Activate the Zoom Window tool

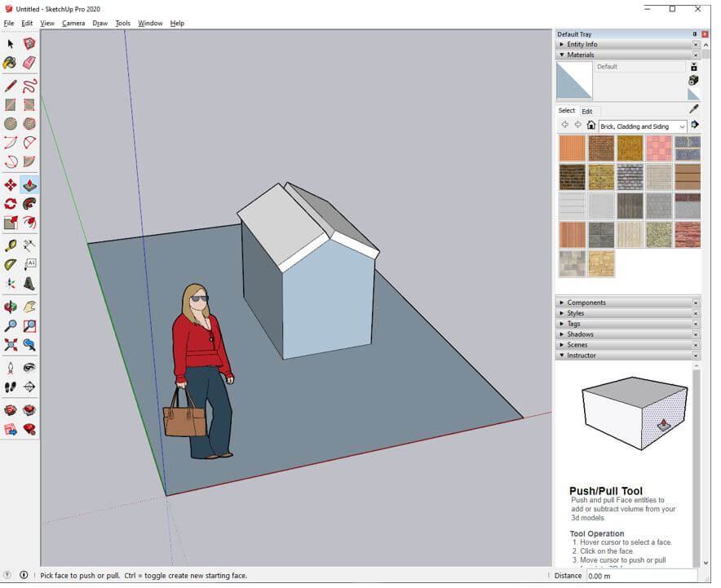point(29,325)
